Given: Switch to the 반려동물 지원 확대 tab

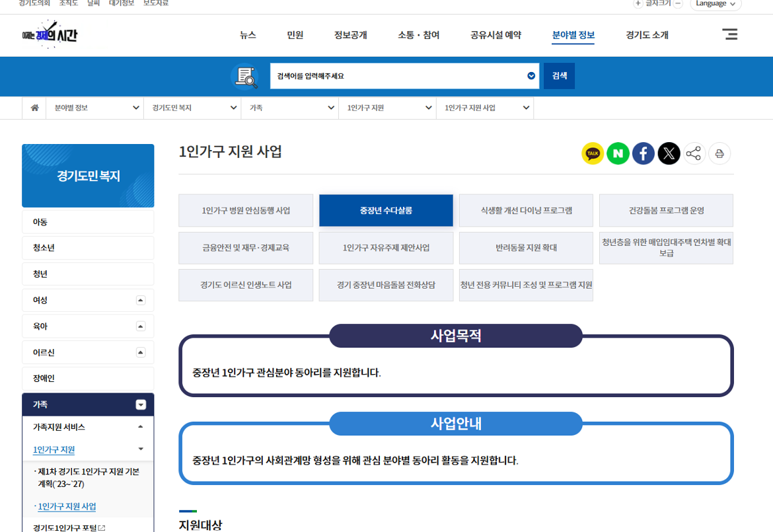Looking at the screenshot, I should (x=526, y=248).
